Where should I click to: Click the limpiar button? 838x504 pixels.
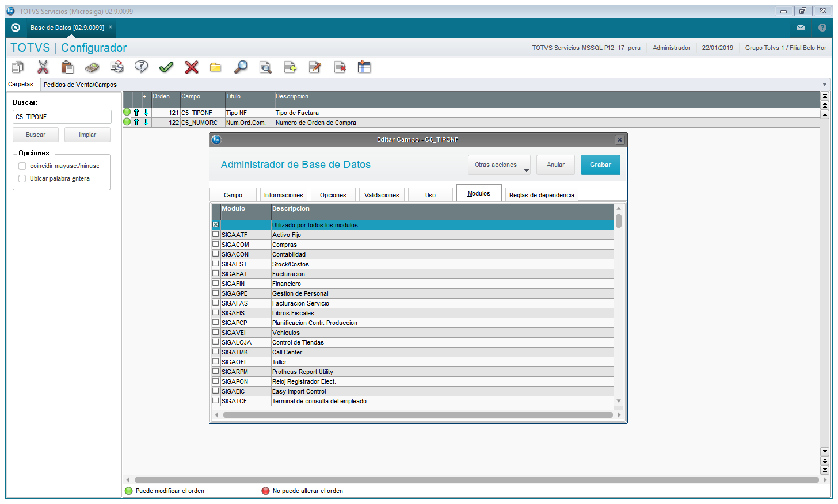pyautogui.click(x=87, y=135)
